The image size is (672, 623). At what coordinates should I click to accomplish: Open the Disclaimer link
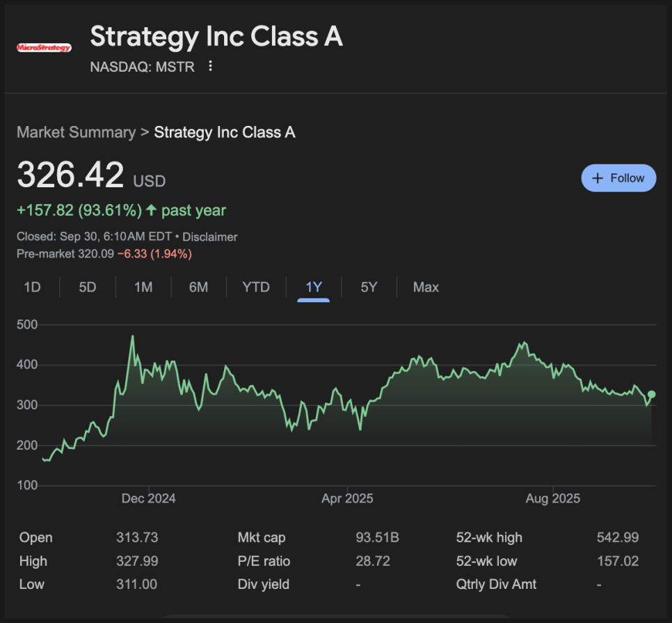pyautogui.click(x=209, y=237)
